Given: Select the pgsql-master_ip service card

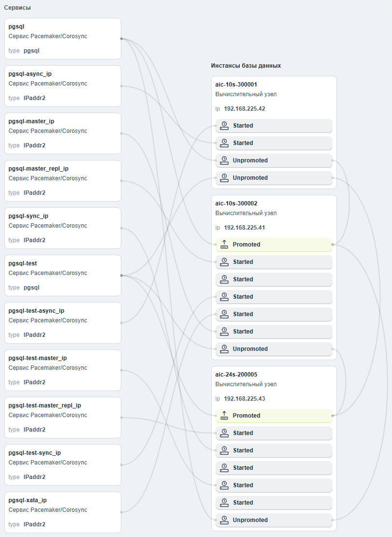Looking at the screenshot, I should coord(63,133).
